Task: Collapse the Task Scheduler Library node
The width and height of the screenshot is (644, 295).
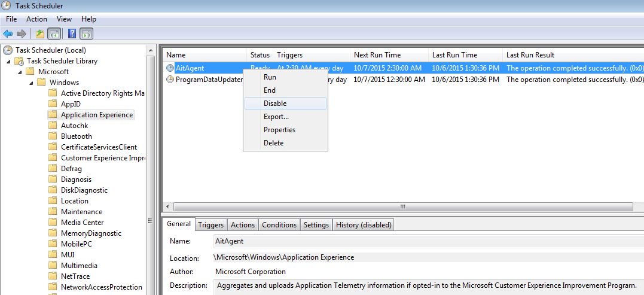Action: pyautogui.click(x=8, y=61)
